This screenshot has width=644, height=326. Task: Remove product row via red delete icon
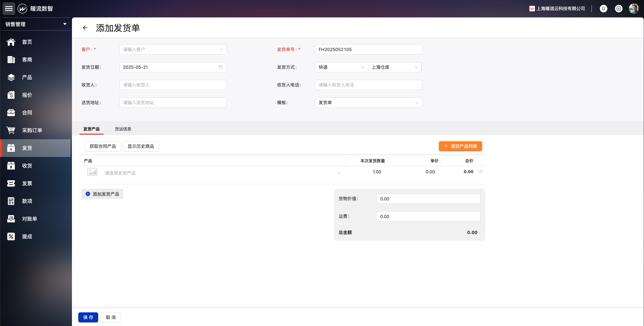480,172
